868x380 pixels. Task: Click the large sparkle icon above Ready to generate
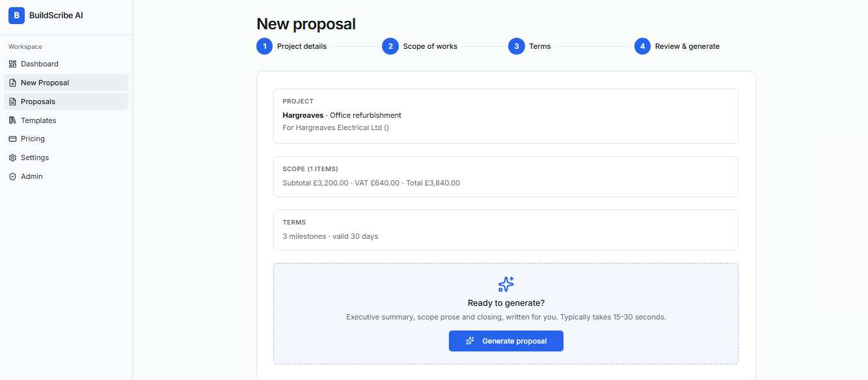coord(506,284)
